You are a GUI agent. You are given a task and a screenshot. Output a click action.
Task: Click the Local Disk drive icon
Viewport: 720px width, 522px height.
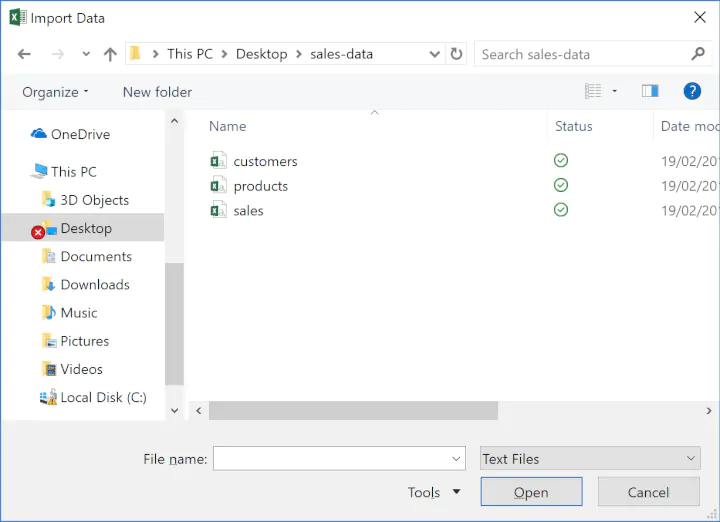tap(48, 397)
